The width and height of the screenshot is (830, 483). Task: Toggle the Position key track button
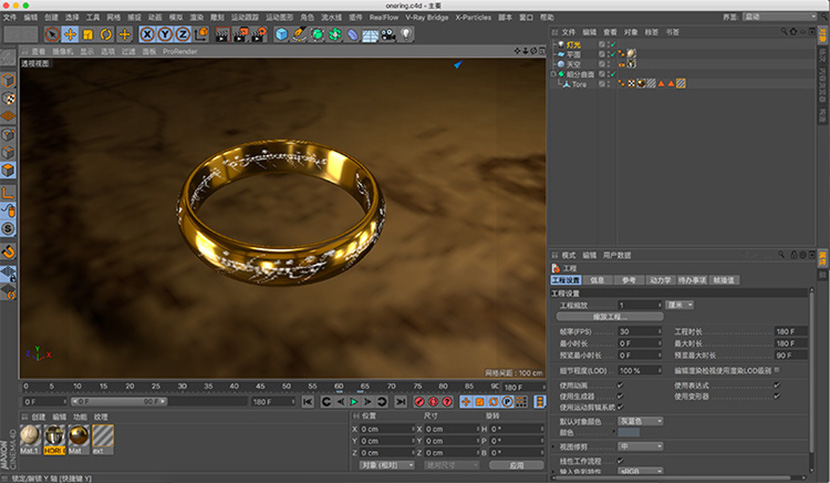coord(466,402)
